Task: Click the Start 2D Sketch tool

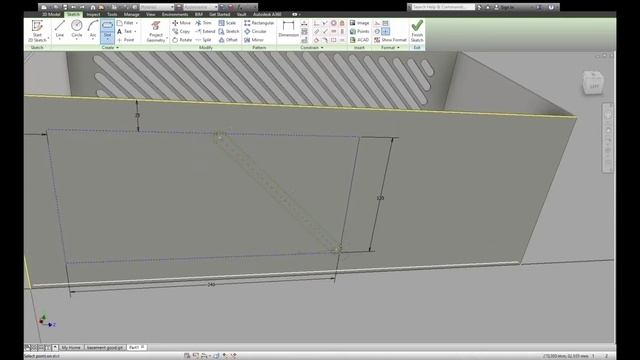Action: (37, 31)
